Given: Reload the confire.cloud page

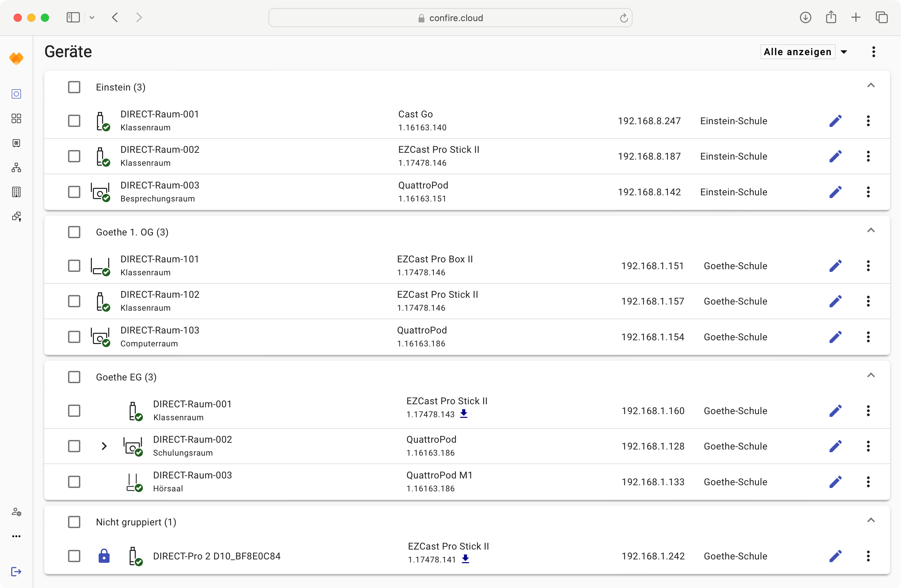Looking at the screenshot, I should 623,18.
